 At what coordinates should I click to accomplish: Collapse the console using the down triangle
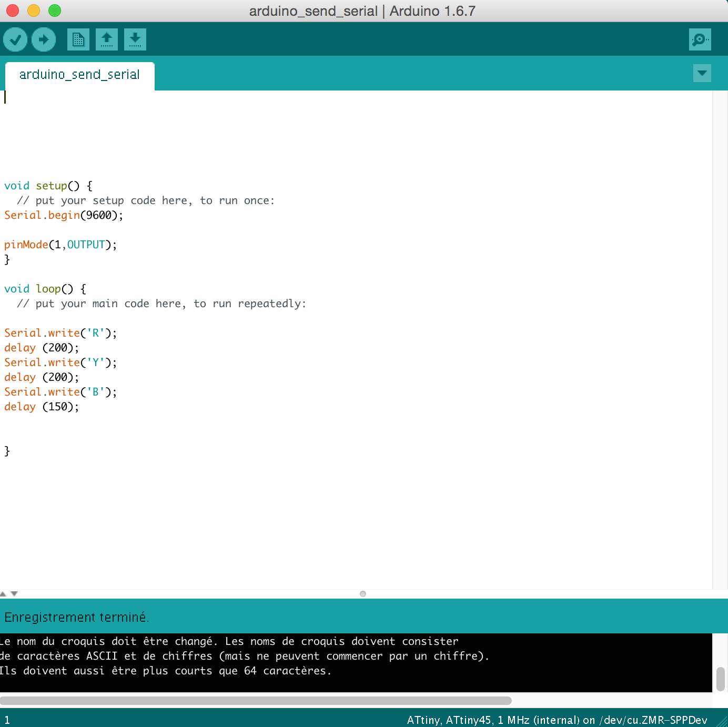point(14,593)
